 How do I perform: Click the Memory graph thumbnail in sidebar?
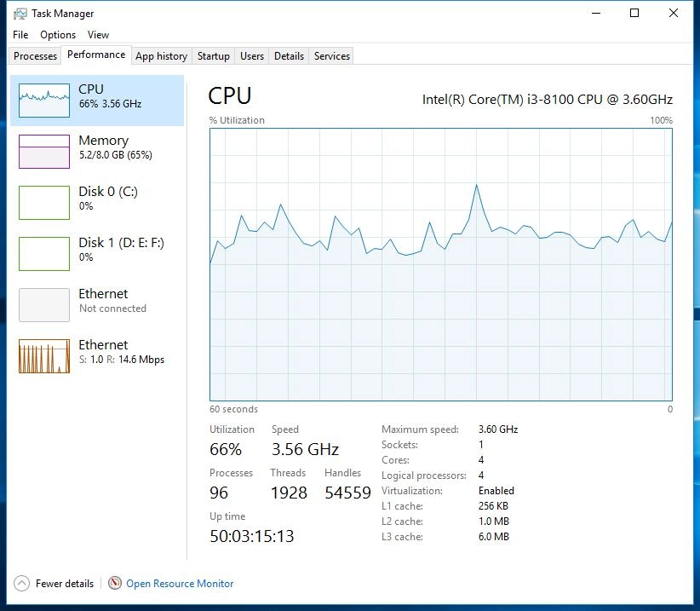[x=44, y=149]
